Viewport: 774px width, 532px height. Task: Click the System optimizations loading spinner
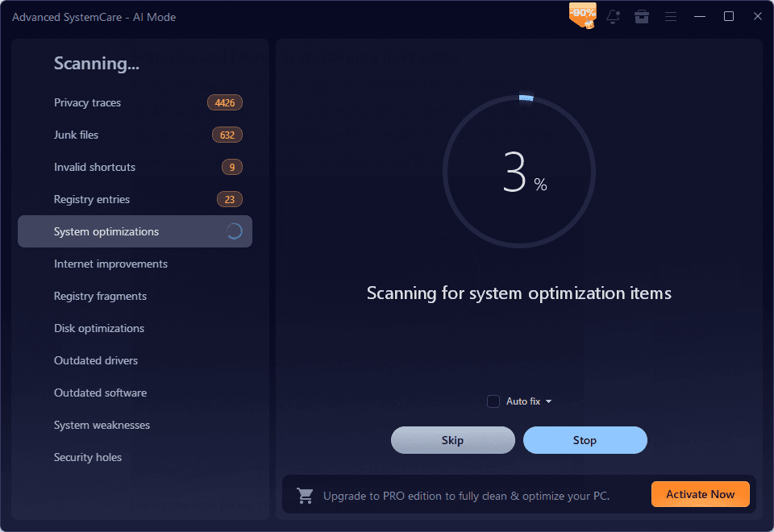234,231
